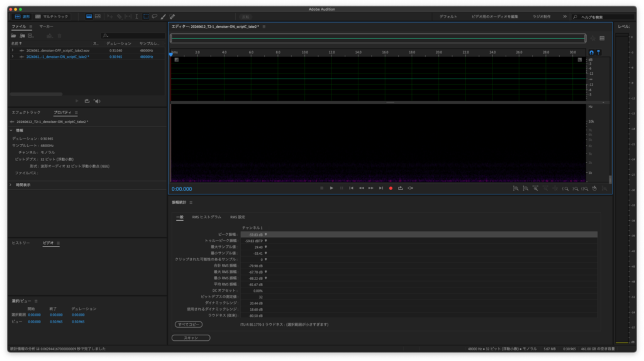This screenshot has height=361, width=644.
Task: Click the new file icon in Files panel
Action: click(31, 36)
